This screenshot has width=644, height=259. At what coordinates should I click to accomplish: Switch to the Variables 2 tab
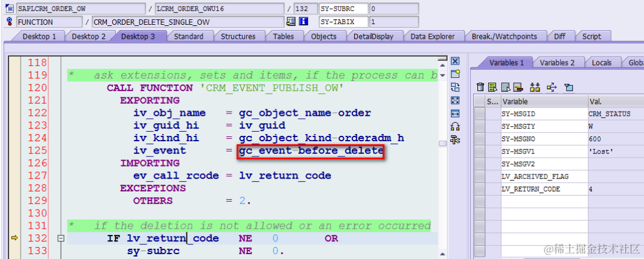coord(557,63)
